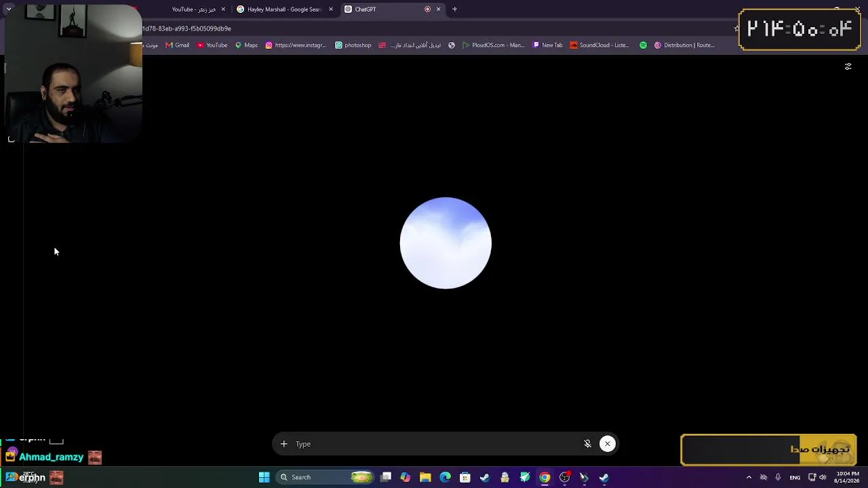
Task: Switch to Hayley Marshall Google Search tab
Action: pos(284,9)
